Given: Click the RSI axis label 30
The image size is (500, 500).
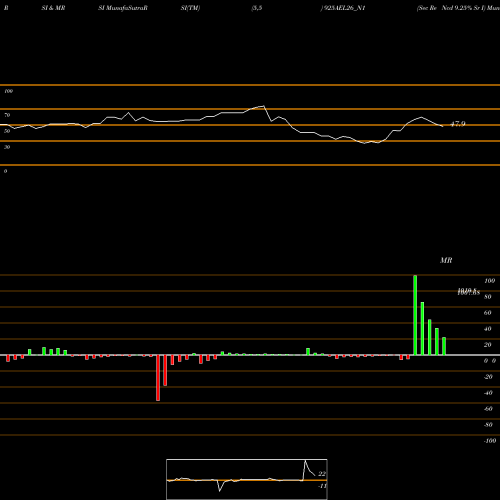Looking at the screenshot, I should tap(7, 147).
